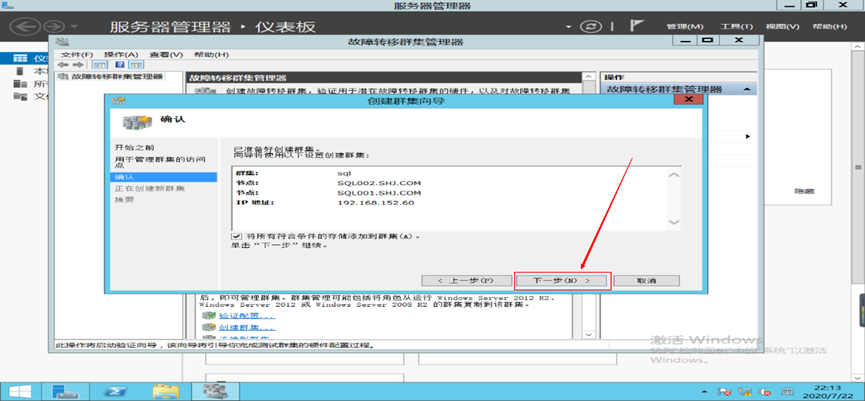Open notifications flag in Server Manager
865x401 pixels.
tap(637, 26)
